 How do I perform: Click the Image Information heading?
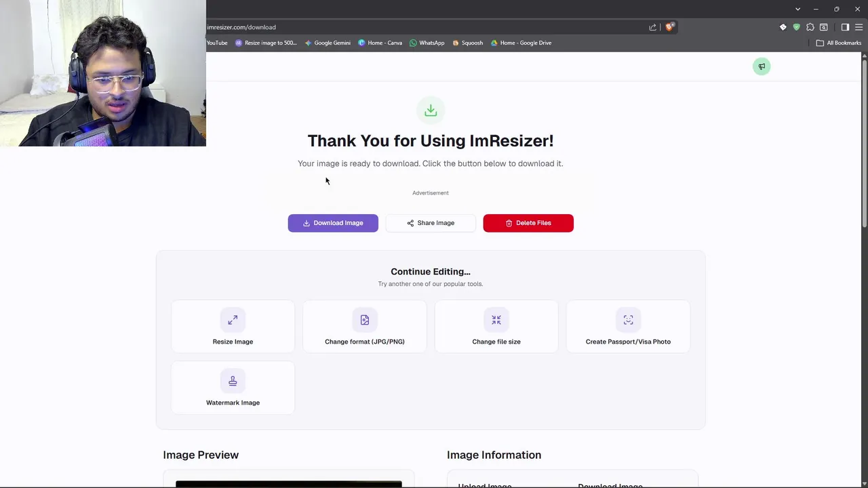click(494, 455)
